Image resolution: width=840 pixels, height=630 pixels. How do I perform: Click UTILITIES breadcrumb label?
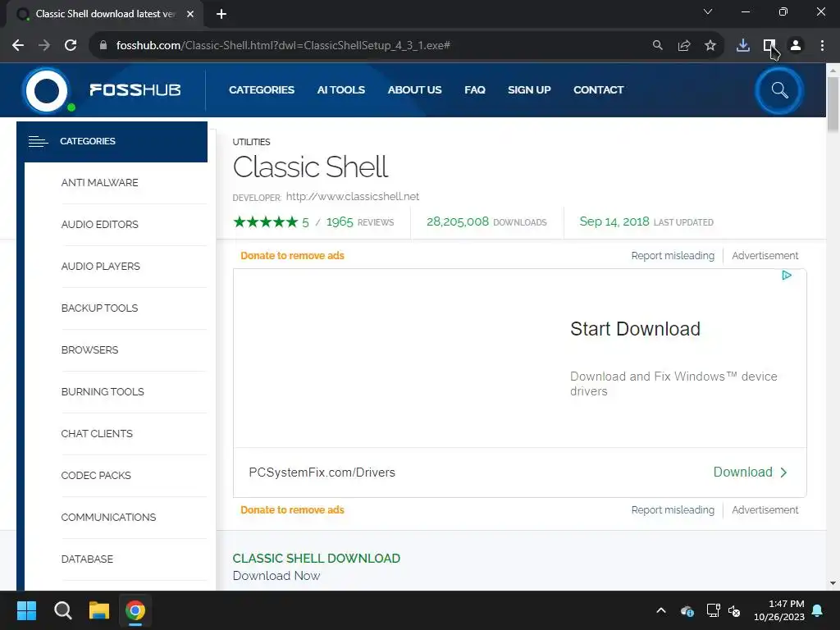(x=251, y=142)
